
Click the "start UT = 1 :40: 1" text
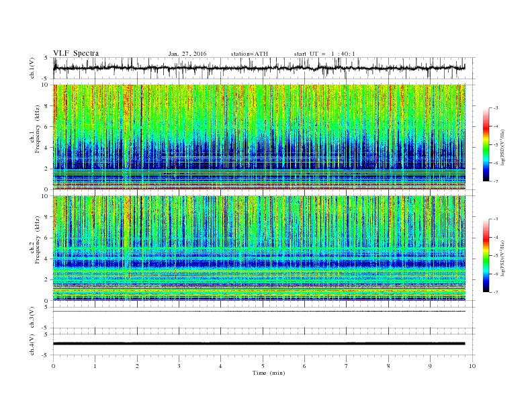click(x=324, y=54)
